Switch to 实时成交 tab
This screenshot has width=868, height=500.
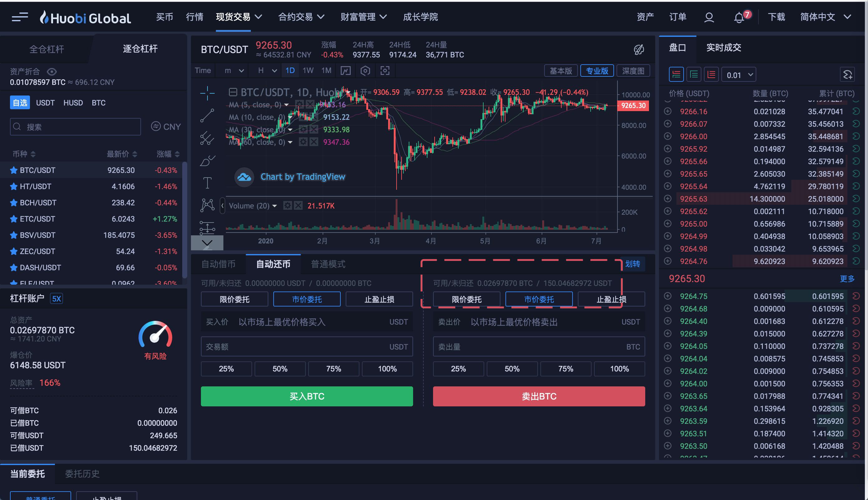click(724, 47)
